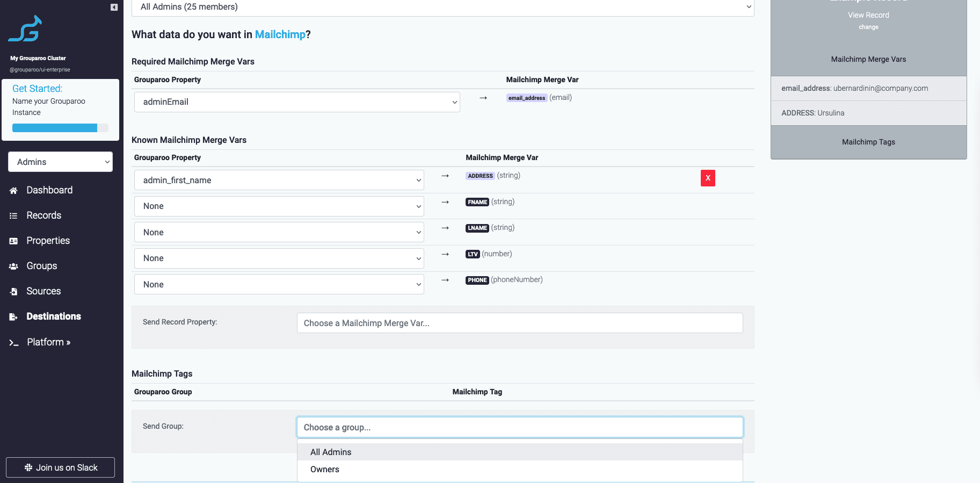Select Owners from group list

[x=520, y=470]
